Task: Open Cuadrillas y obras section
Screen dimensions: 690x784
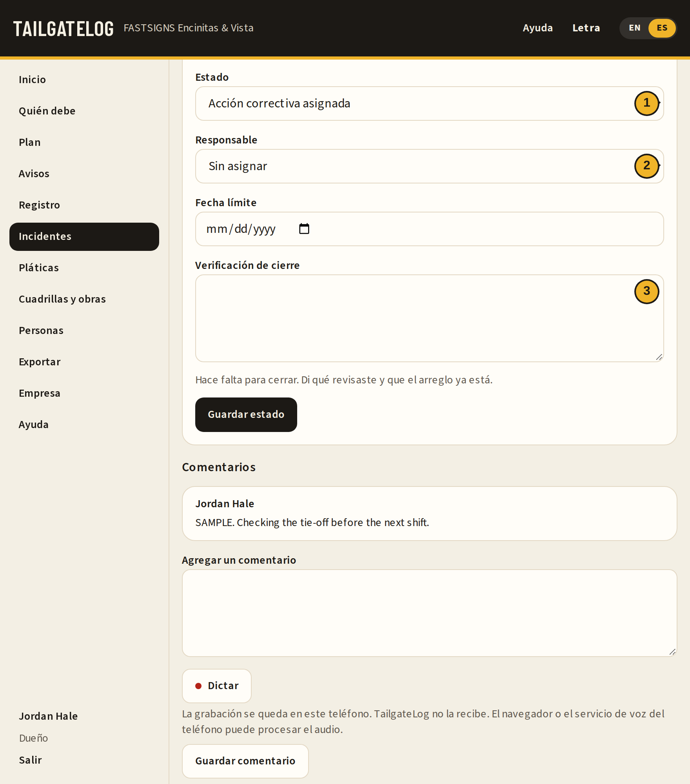Action: pyautogui.click(x=62, y=299)
